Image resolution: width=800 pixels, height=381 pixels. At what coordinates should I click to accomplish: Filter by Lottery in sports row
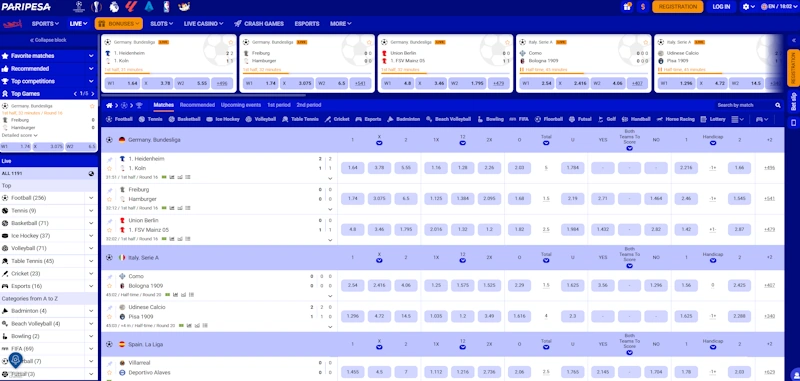(713, 119)
